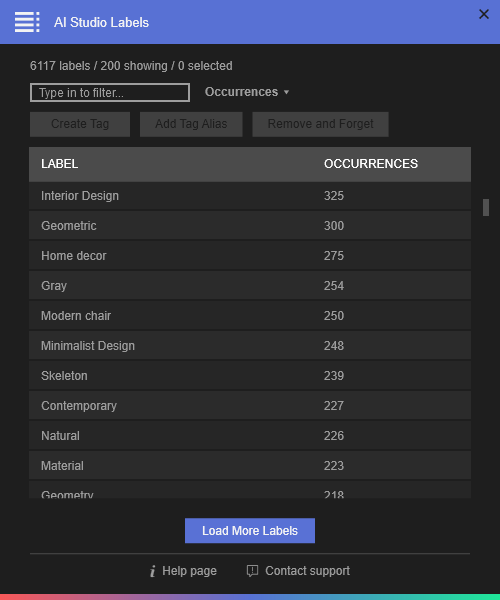
Task: Select the Interior Design label row
Action: pyautogui.click(x=250, y=196)
